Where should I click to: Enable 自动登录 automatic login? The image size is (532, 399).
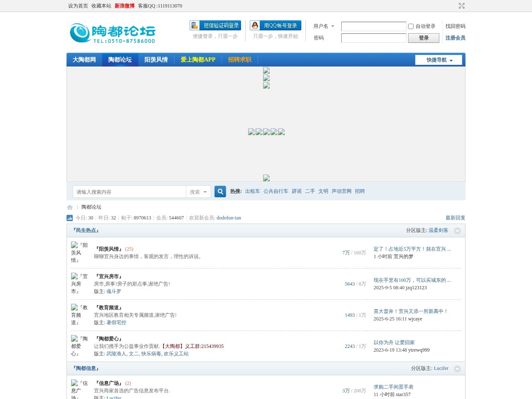[411, 26]
